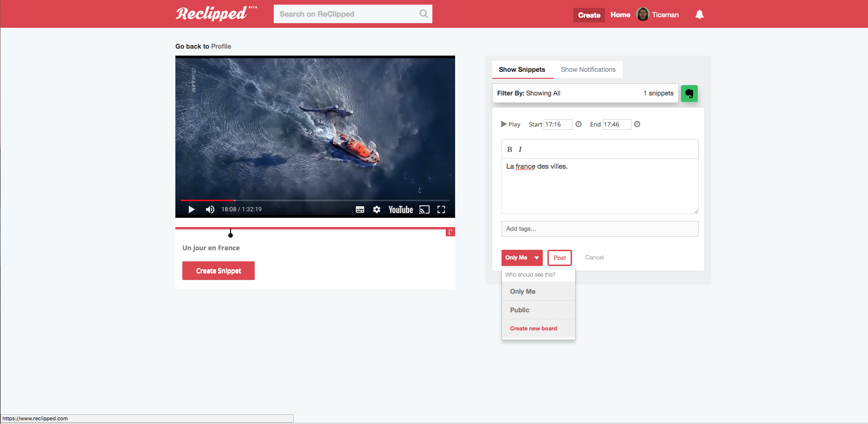Choose Public in visibility menu

pos(539,310)
